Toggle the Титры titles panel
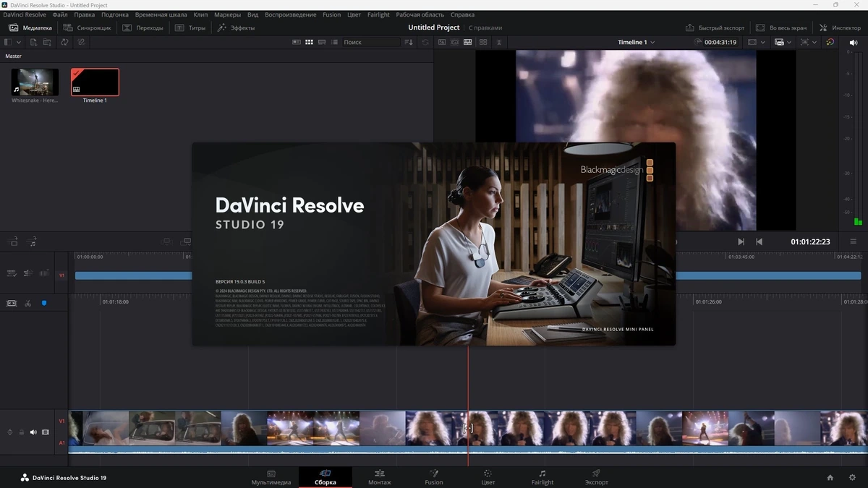 click(191, 27)
